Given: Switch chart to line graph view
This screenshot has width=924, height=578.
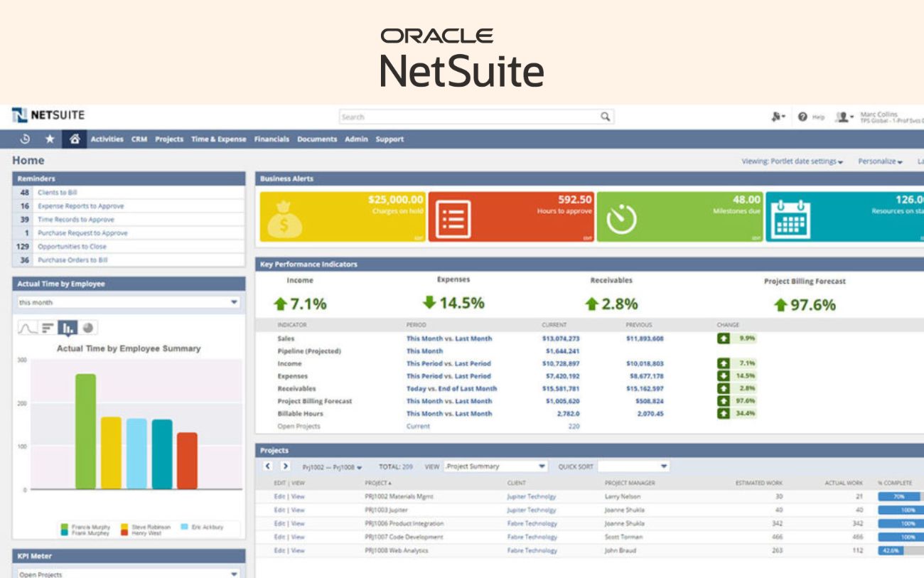Looking at the screenshot, I should pos(27,328).
